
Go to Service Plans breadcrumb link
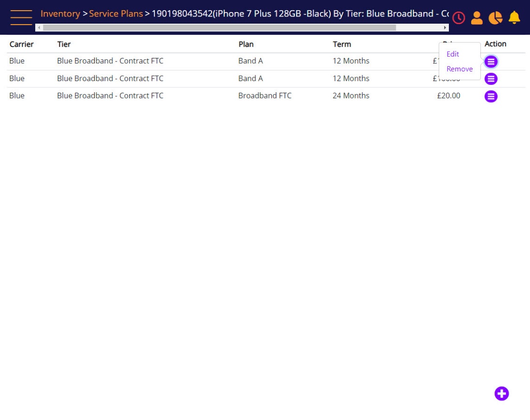116,14
